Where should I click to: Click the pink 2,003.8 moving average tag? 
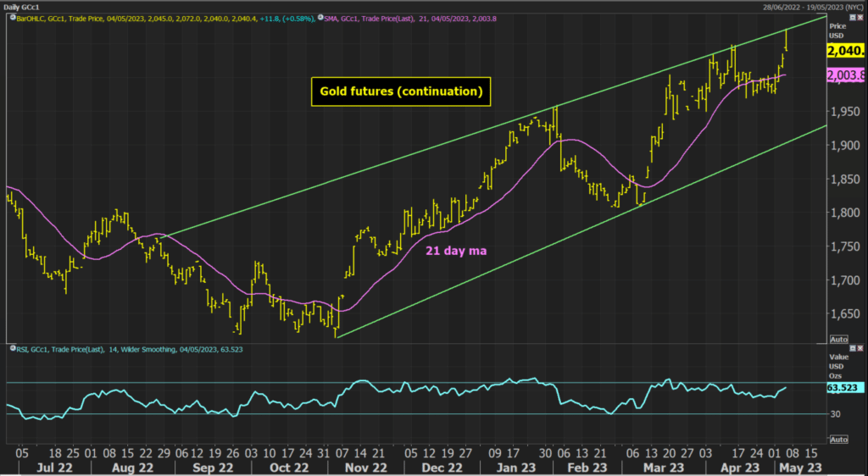tap(846, 75)
